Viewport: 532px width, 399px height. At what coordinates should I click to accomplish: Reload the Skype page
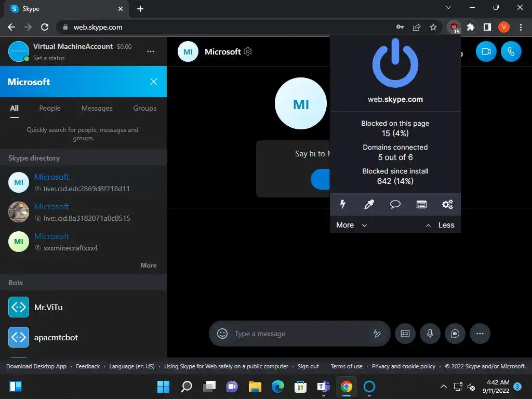tap(45, 27)
